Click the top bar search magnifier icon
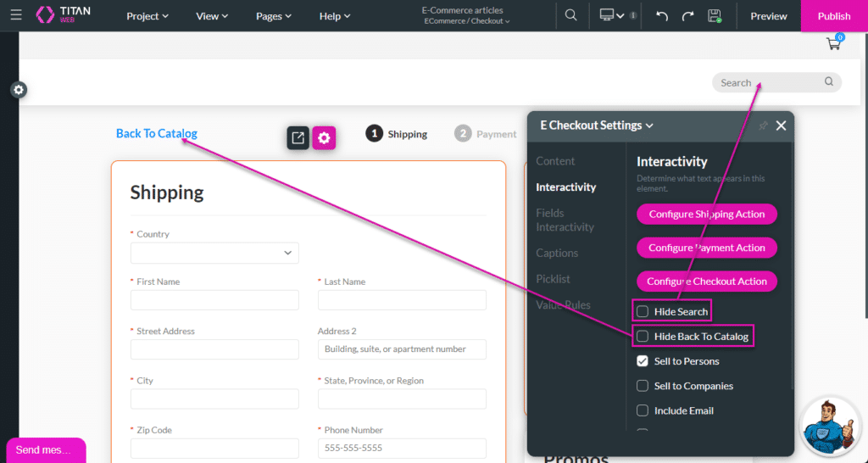 [x=571, y=15]
